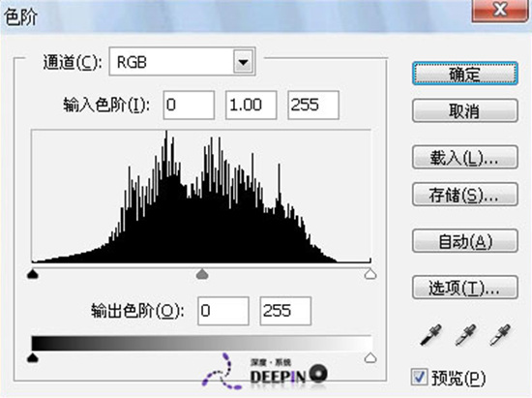Click the input levels gamma field 1.00
532x398 pixels.
coord(251,105)
